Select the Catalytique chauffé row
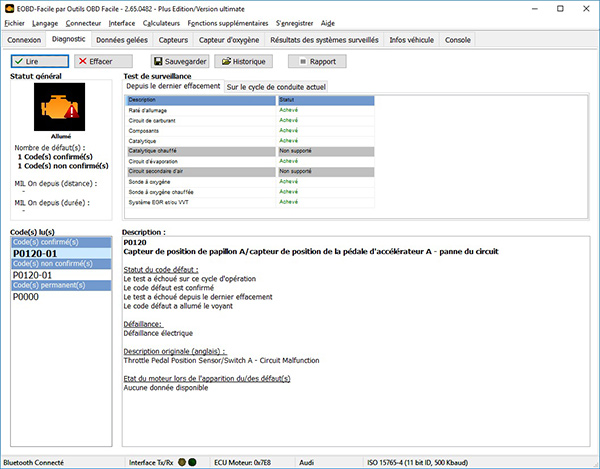This screenshot has height=469, width=600. pyautogui.click(x=250, y=151)
